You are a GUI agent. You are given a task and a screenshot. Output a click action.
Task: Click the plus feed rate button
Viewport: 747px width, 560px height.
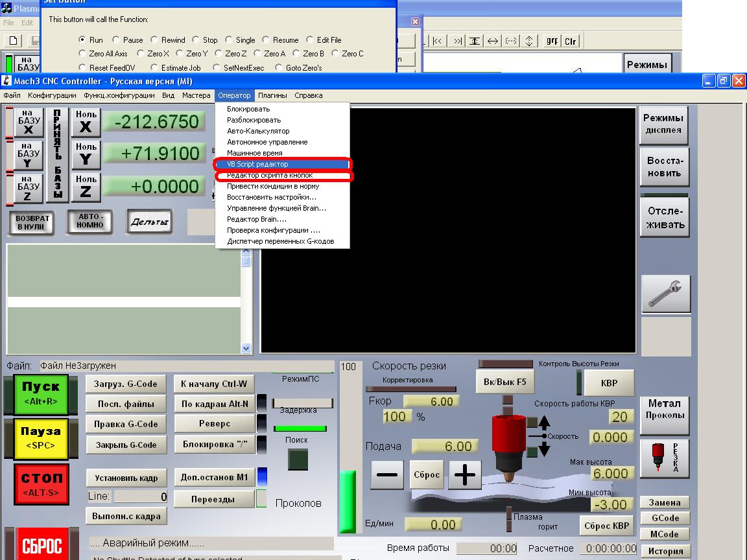(464, 474)
